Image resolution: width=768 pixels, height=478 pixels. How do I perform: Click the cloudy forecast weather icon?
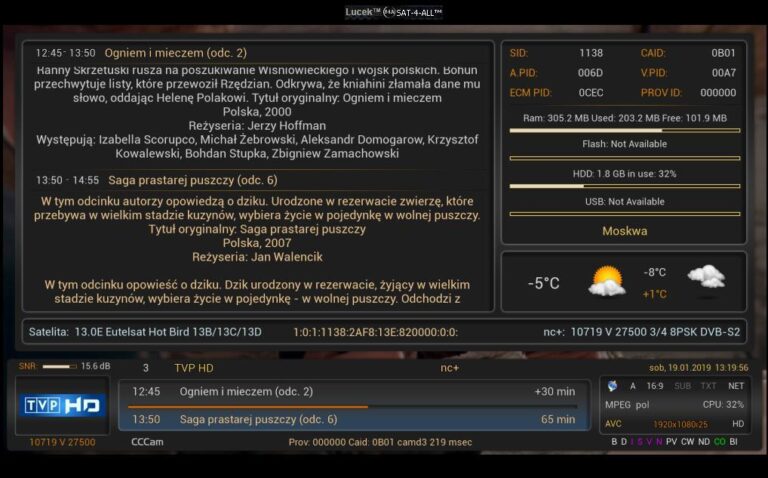(x=706, y=277)
